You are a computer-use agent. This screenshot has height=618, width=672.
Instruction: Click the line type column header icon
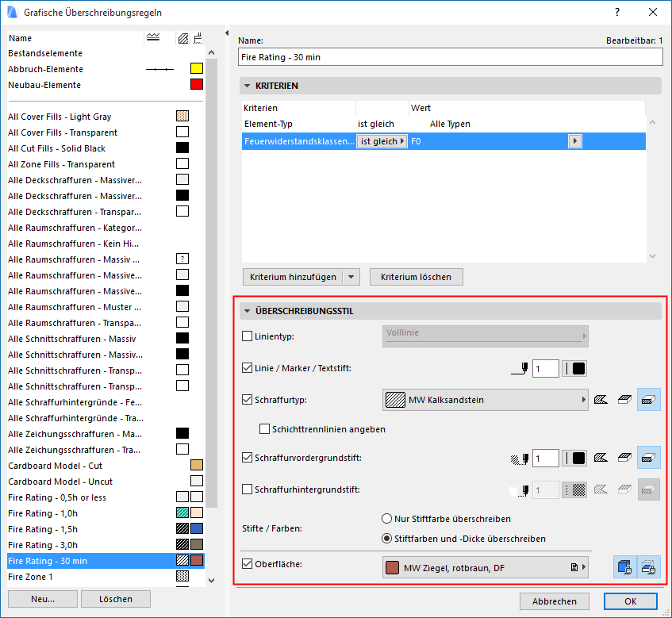click(x=153, y=38)
